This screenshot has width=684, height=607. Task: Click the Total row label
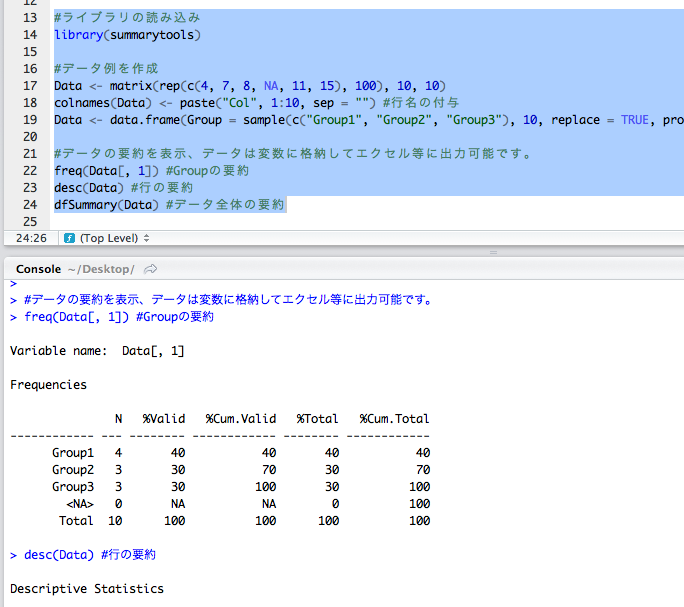click(76, 521)
